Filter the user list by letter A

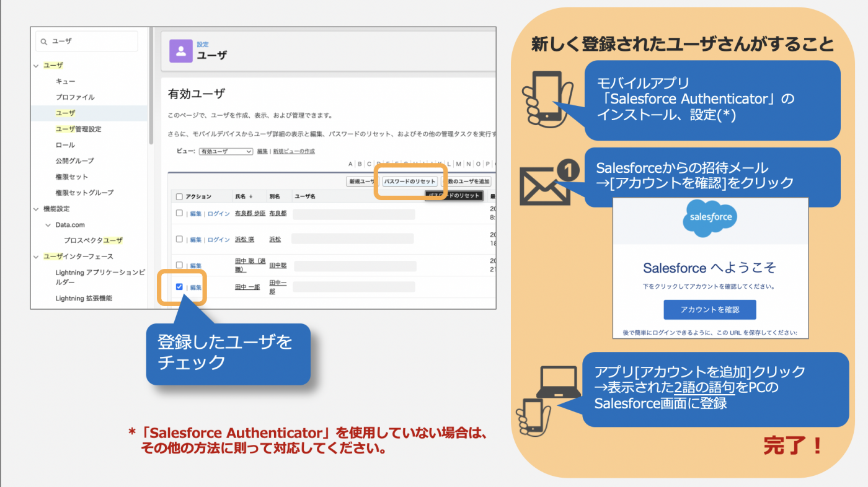[x=351, y=164]
